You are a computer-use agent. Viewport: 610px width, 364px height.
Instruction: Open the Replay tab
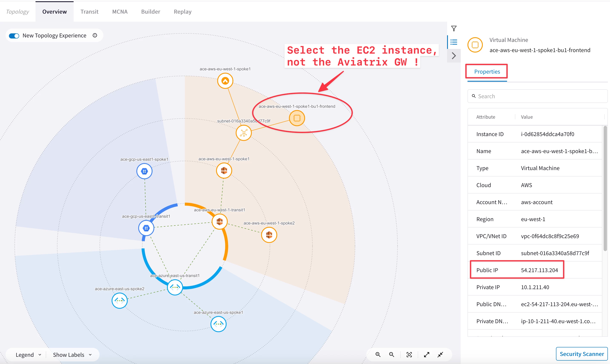(182, 11)
